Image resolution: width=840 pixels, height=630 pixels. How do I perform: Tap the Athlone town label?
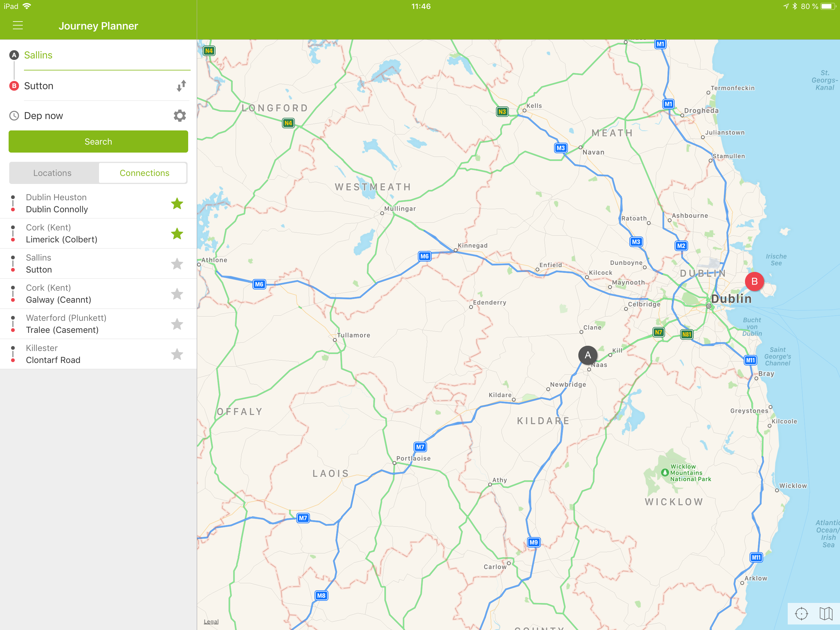point(214,260)
